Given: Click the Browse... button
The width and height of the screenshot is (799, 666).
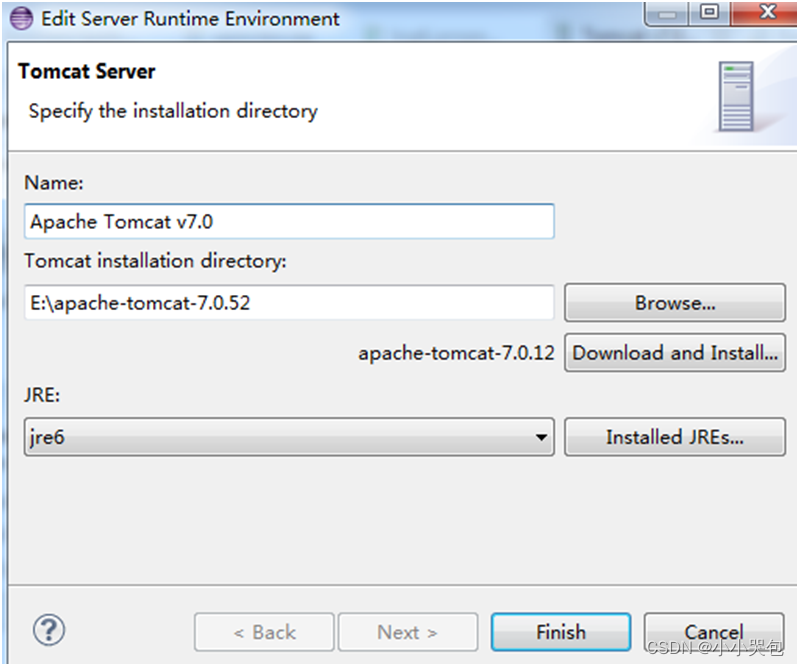Looking at the screenshot, I should (x=675, y=303).
